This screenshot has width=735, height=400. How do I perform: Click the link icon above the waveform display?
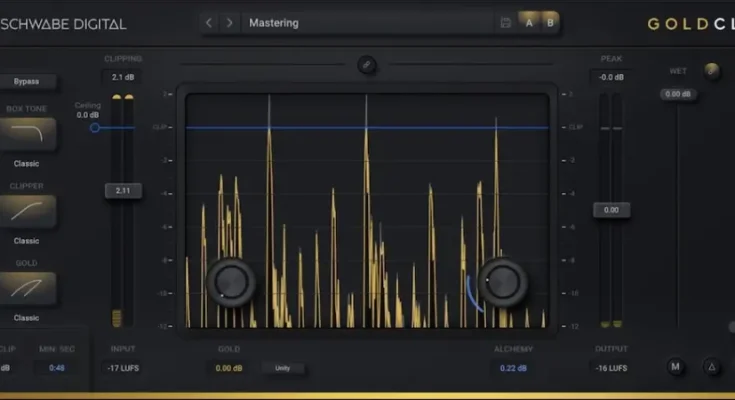(367, 66)
